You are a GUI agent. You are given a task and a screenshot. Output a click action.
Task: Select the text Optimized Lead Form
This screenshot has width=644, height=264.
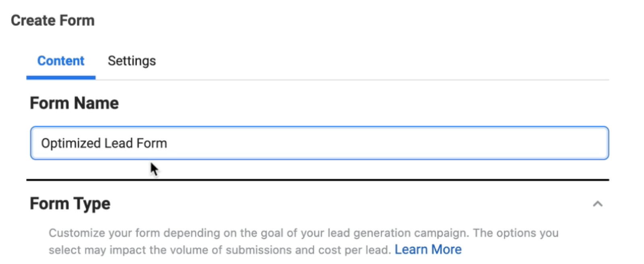(x=103, y=143)
